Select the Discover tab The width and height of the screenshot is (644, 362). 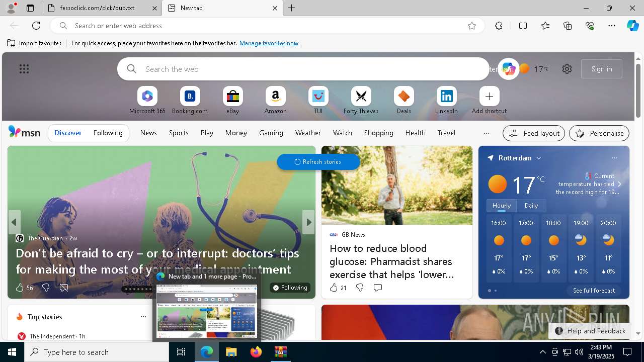point(68,133)
